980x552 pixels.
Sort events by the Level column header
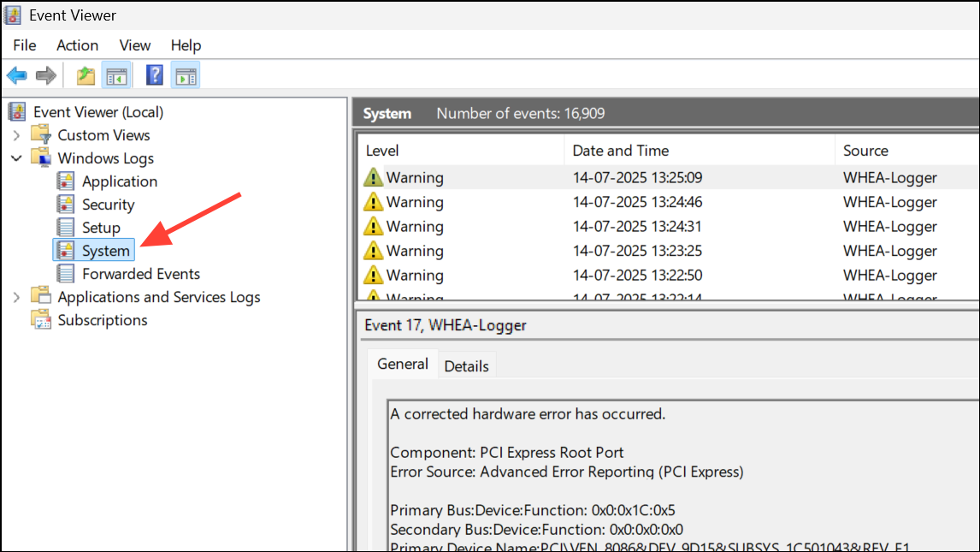(x=461, y=151)
